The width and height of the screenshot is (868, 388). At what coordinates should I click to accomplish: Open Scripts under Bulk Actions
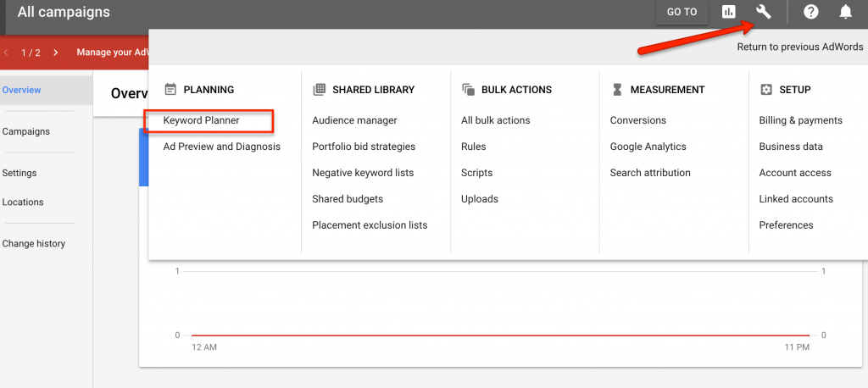[x=476, y=173]
